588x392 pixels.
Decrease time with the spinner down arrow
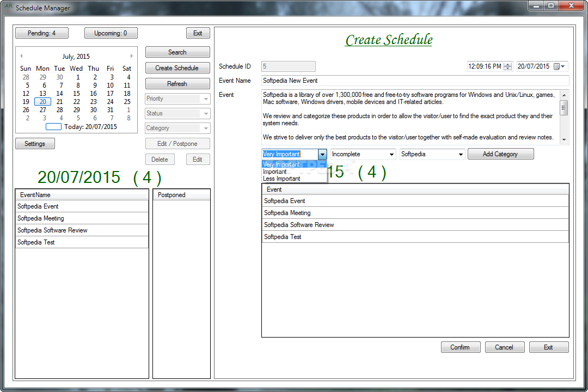click(508, 68)
